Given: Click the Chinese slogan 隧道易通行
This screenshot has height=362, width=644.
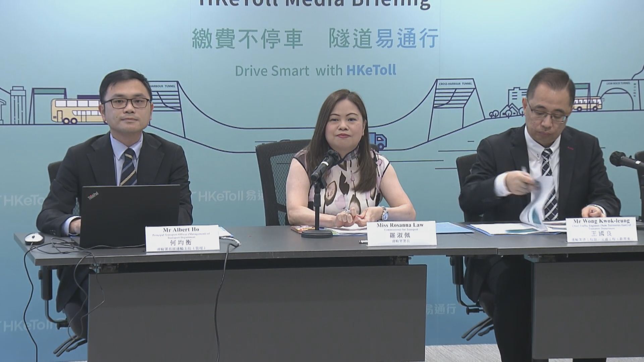Looking at the screenshot, I should [383, 39].
